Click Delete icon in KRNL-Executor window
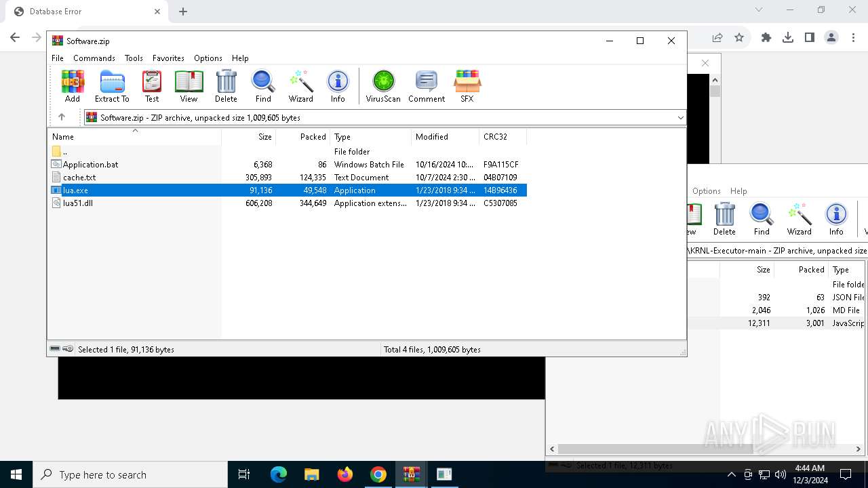 click(x=724, y=219)
